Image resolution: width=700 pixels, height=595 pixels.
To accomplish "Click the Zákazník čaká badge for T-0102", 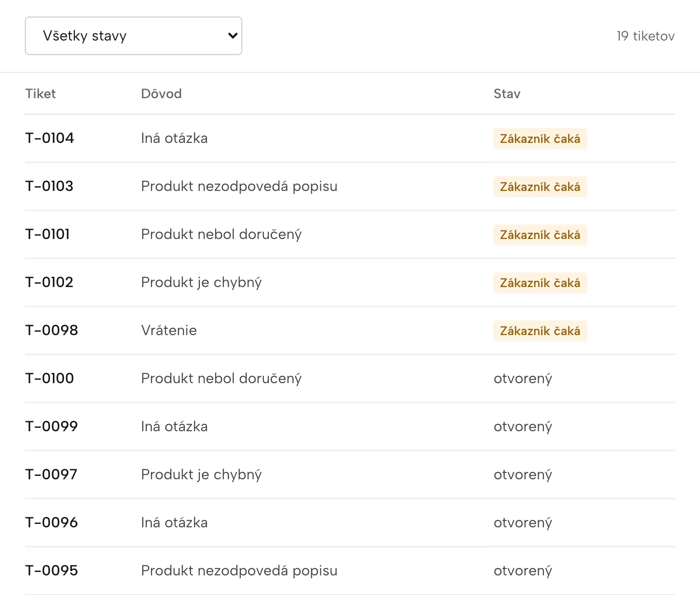I will click(540, 283).
